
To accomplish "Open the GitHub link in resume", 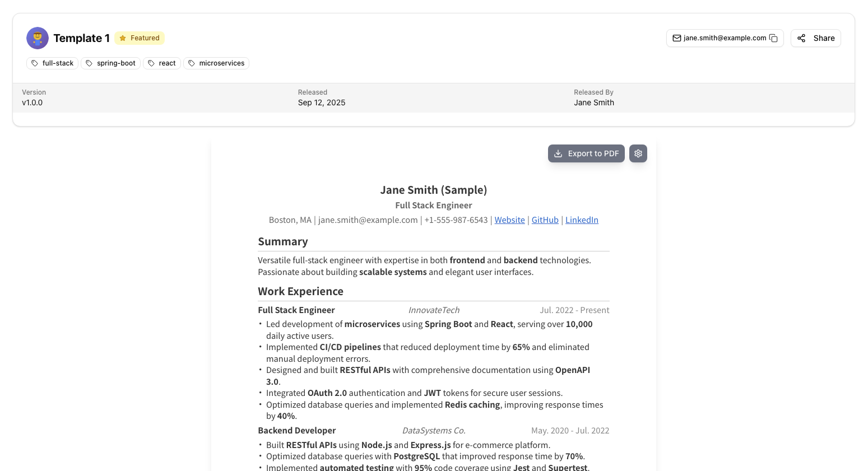I will [x=545, y=220].
